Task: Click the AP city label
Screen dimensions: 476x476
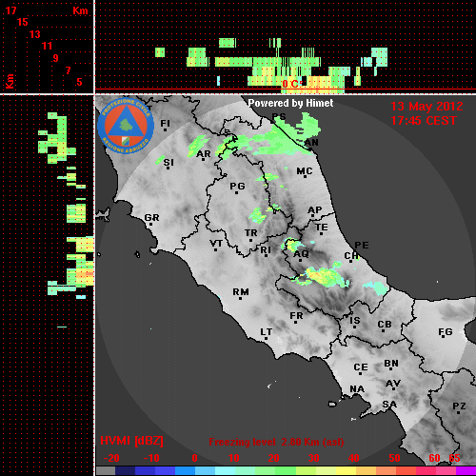Action: click(315, 210)
